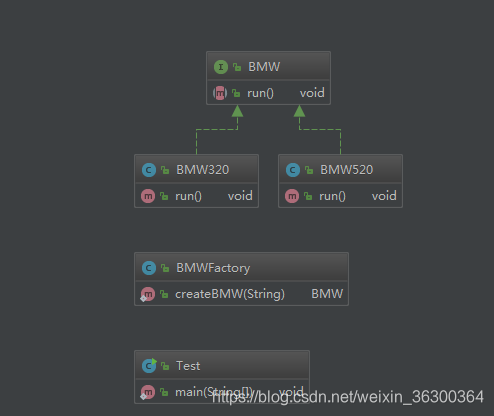Viewport: 494px width, 416px height.
Task: Click the createBMW(String) method label
Action: pos(230,294)
